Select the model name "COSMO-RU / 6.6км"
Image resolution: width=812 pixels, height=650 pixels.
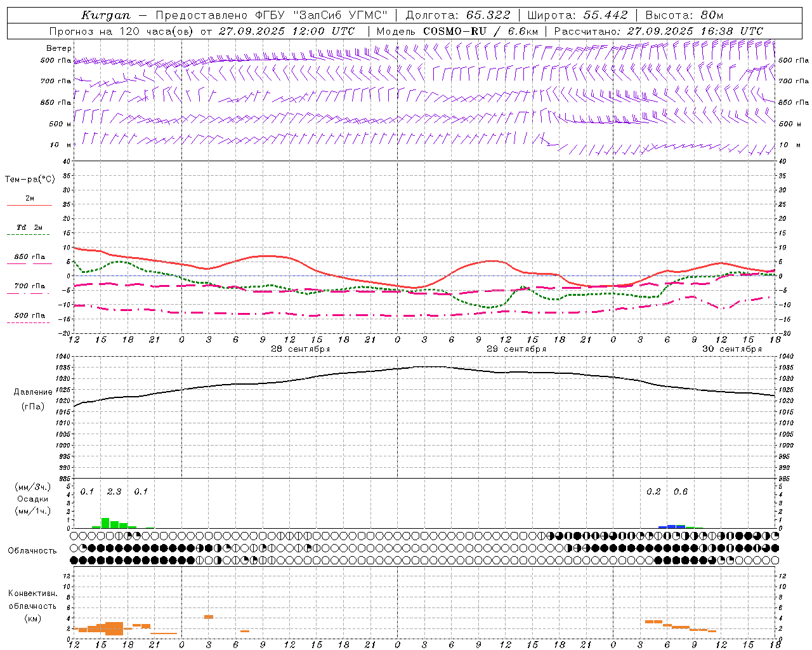tap(480, 31)
